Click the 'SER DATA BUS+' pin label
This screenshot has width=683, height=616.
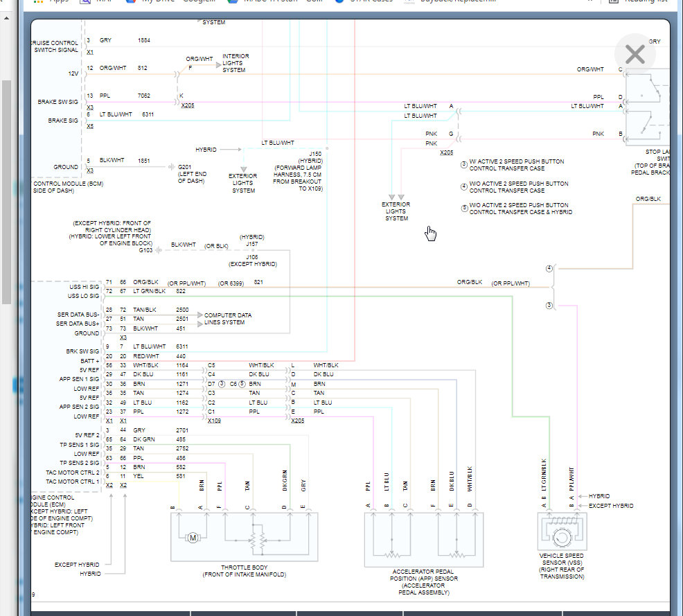point(78,324)
